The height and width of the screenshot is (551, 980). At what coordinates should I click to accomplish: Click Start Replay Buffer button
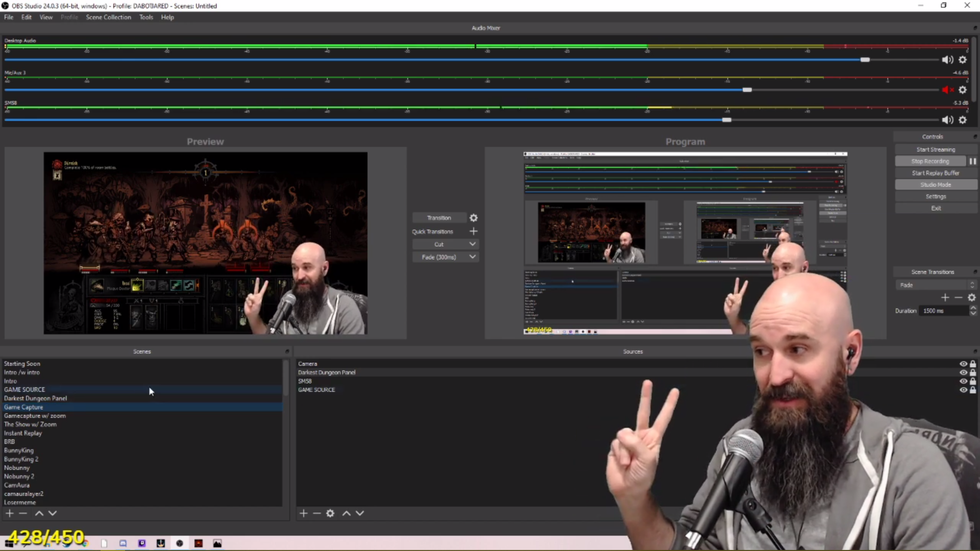[936, 173]
